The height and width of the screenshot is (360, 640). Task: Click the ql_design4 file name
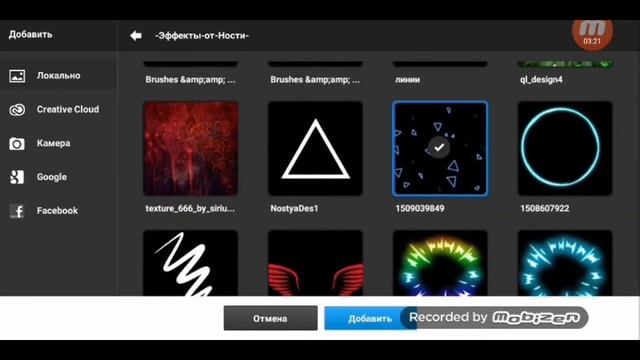click(541, 80)
